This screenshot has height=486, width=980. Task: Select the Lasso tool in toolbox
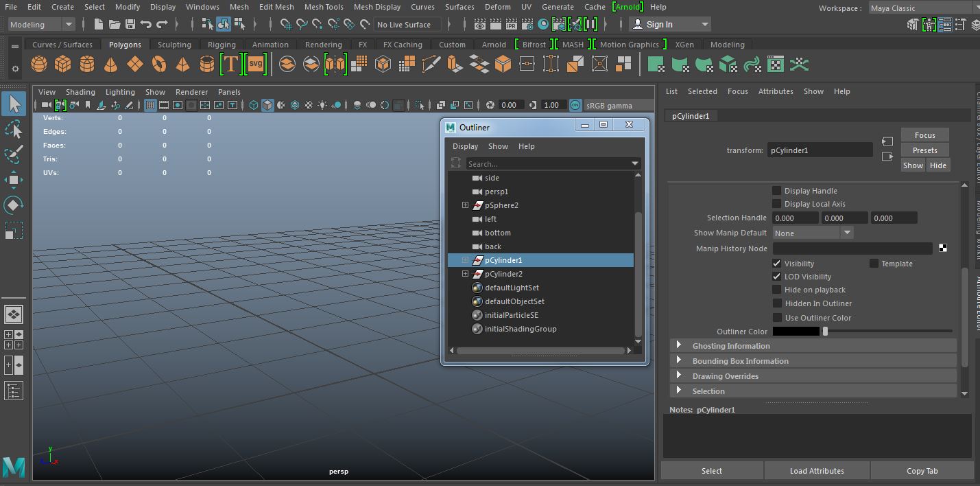pos(14,130)
